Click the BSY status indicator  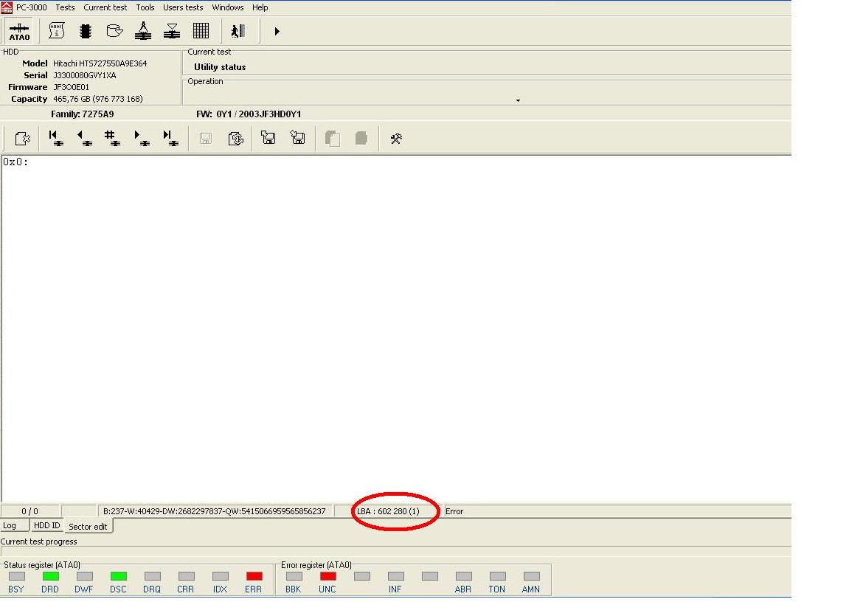click(17, 576)
